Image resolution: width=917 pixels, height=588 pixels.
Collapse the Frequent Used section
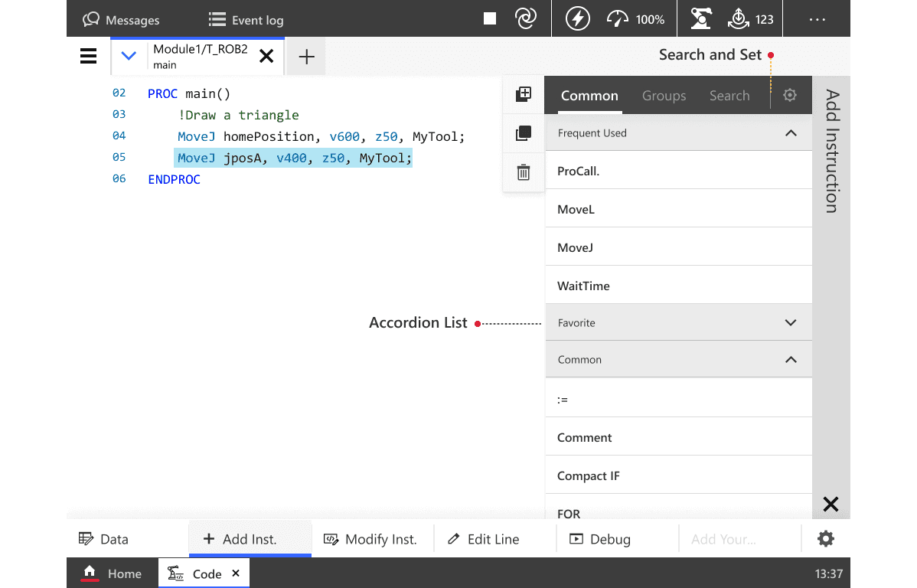(678, 133)
